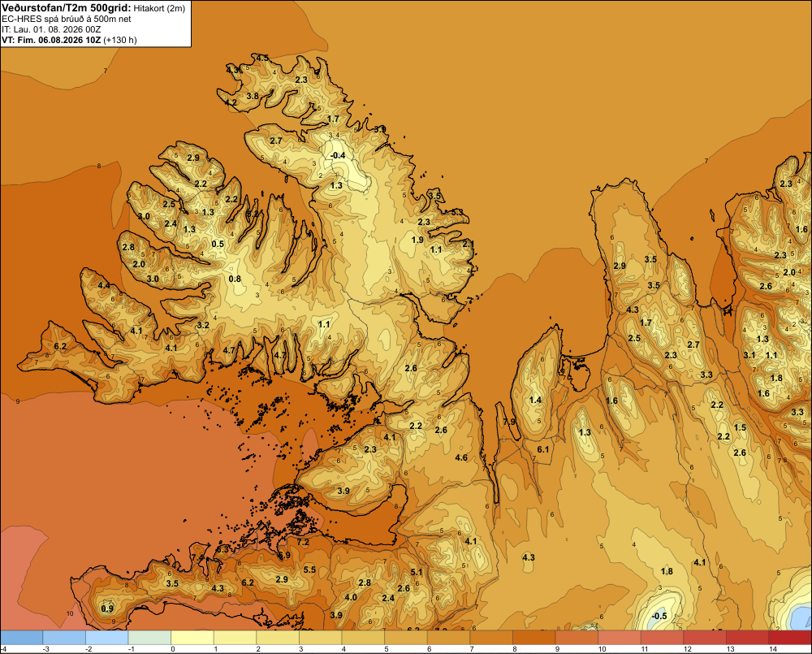Click the legend swatch between 0 and 1
Image resolution: width=812 pixels, height=654 pixels.
click(x=192, y=638)
